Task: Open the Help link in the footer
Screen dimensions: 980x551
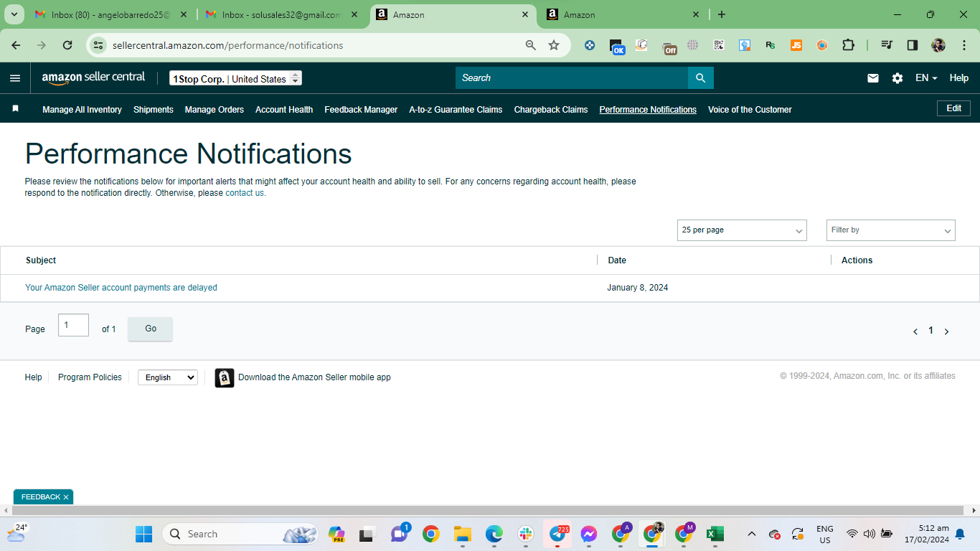Action: click(x=34, y=377)
